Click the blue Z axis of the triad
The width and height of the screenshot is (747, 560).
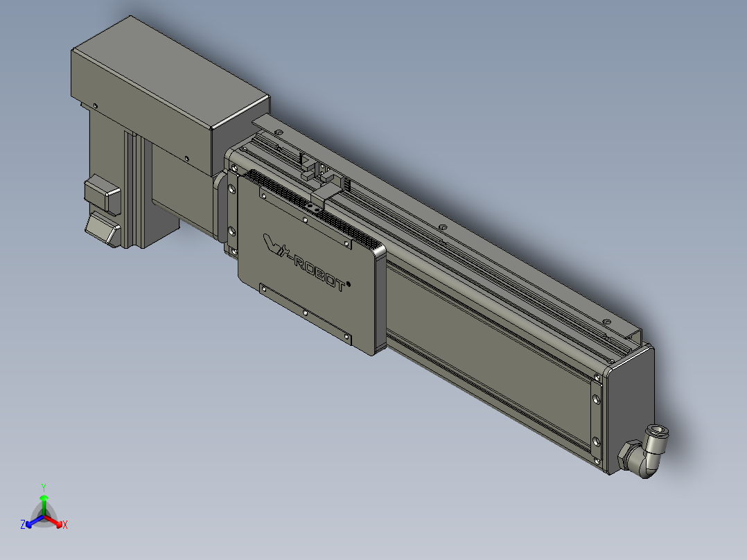point(33,522)
